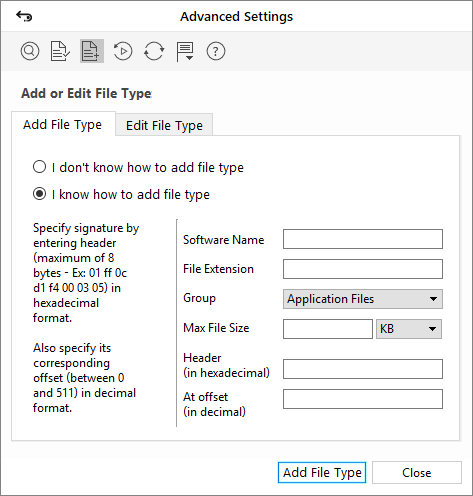Select "I know how to add file type"
Viewport: 473px width, 496px height.
(x=121, y=194)
